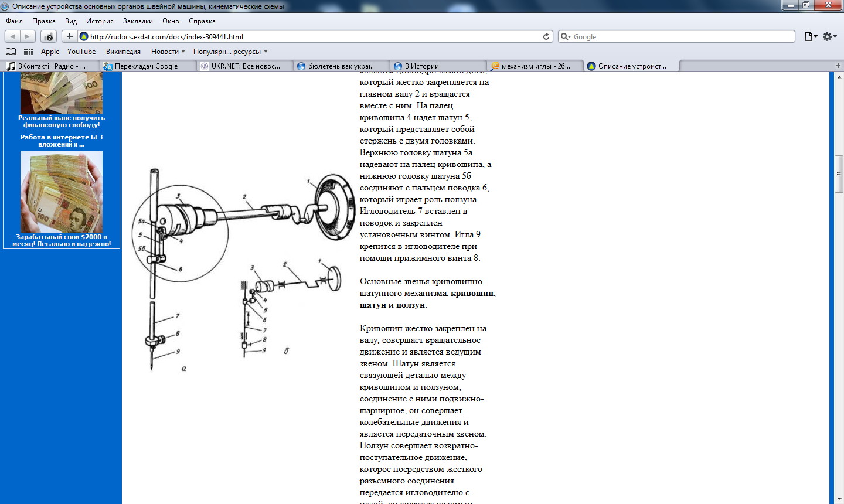Screen dimensions: 844x504
Task: Click the Google search magnifier dropdown
Action: point(566,36)
